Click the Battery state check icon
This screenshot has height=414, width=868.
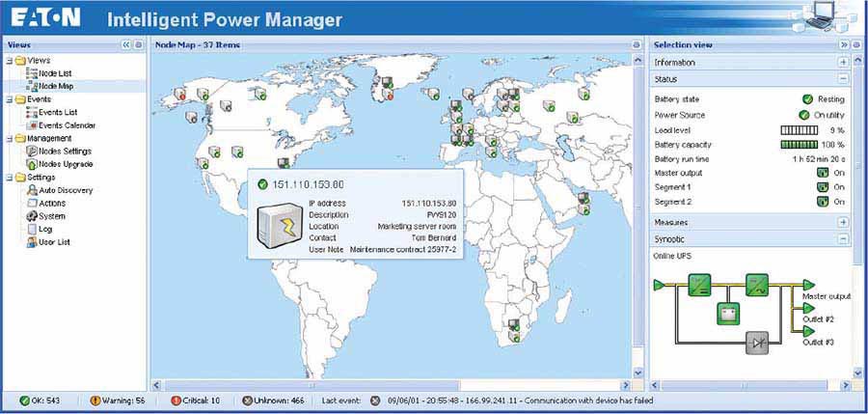coord(807,99)
